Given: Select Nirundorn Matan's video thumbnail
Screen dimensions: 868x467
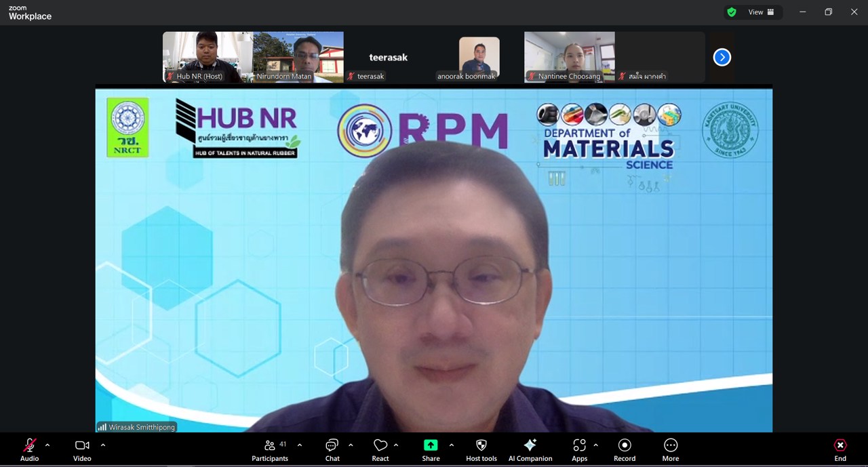Looking at the screenshot, I should [298, 57].
